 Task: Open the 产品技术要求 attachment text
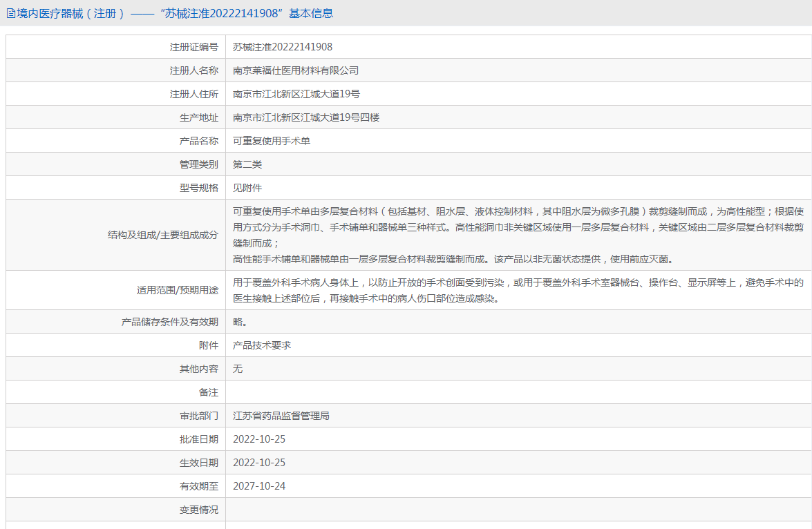(261, 345)
